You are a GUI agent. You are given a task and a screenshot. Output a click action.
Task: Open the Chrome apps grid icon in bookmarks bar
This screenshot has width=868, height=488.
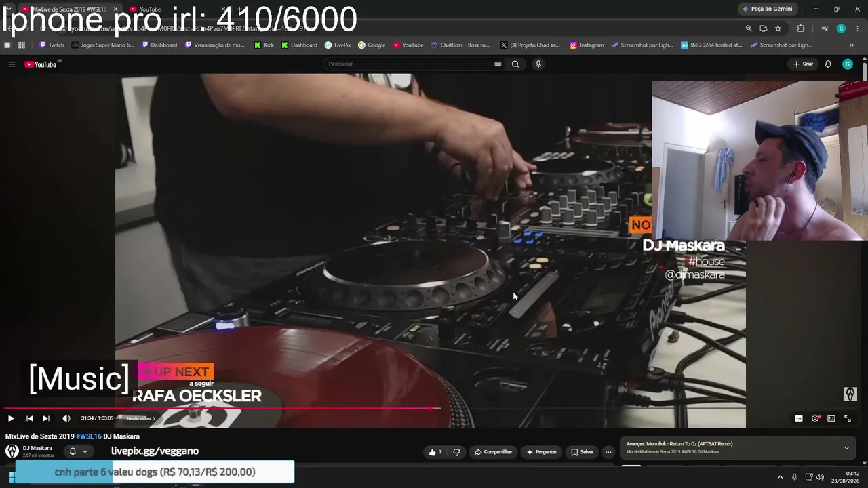pyautogui.click(x=22, y=45)
